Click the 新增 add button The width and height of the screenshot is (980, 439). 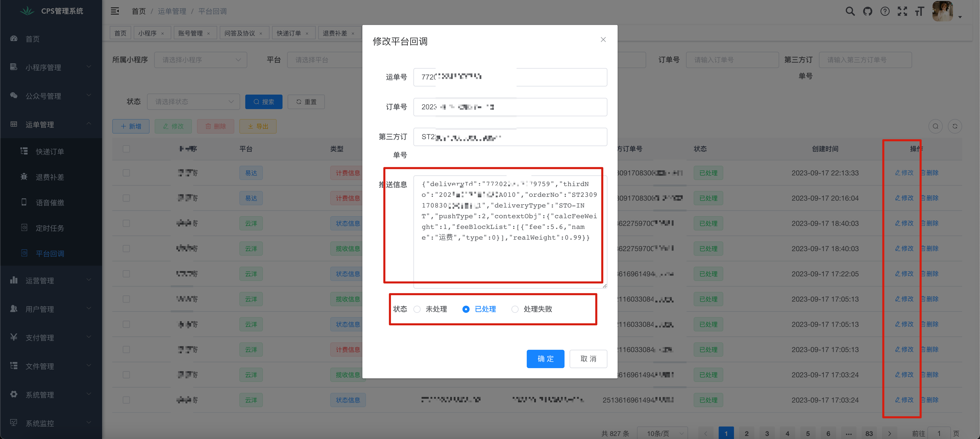pos(130,126)
